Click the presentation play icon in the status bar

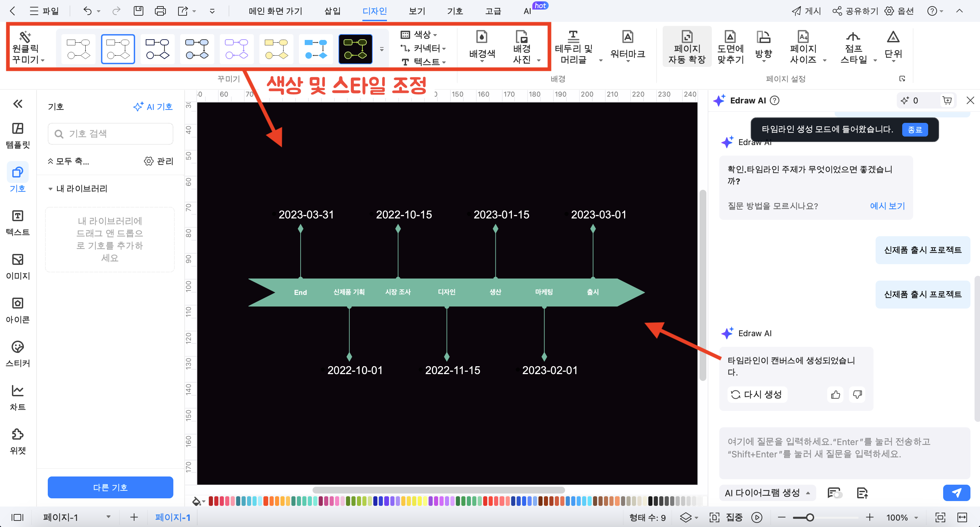[757, 517]
